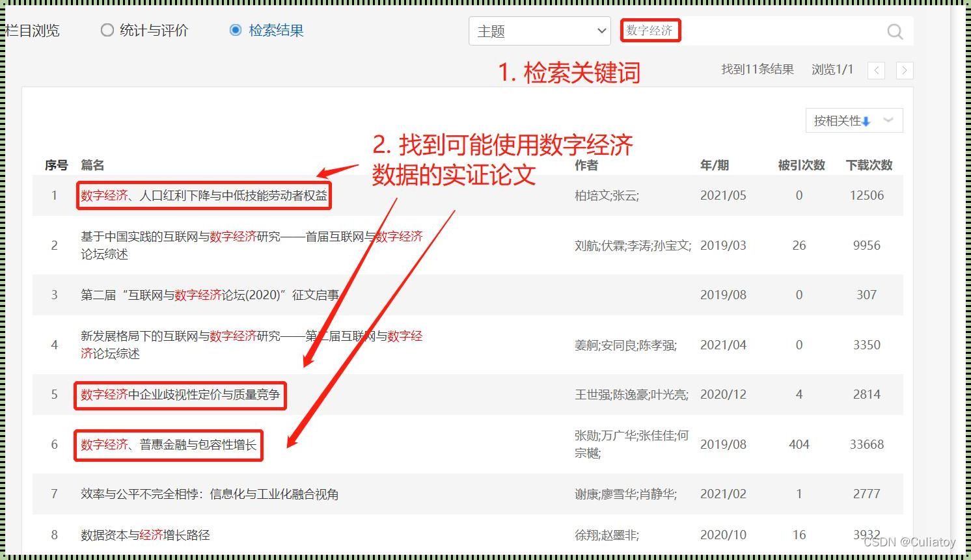Click issue 2020/12 in row 5
This screenshot has height=560, width=971.
723,394
